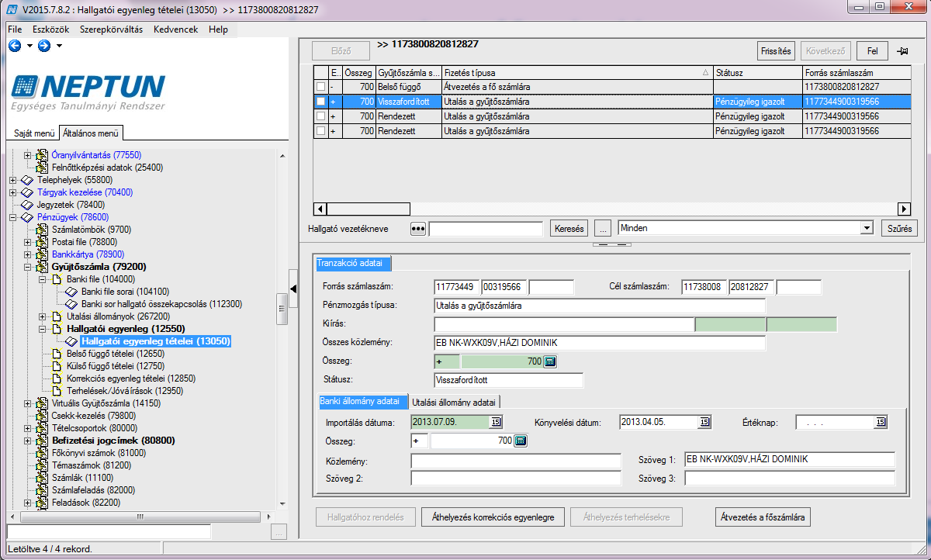Click the Szűrés button

tap(900, 229)
